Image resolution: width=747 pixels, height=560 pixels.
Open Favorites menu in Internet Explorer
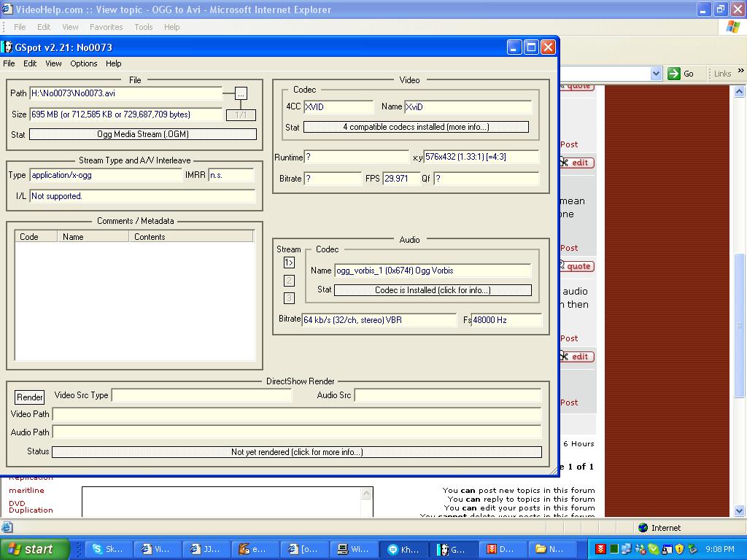tap(107, 27)
